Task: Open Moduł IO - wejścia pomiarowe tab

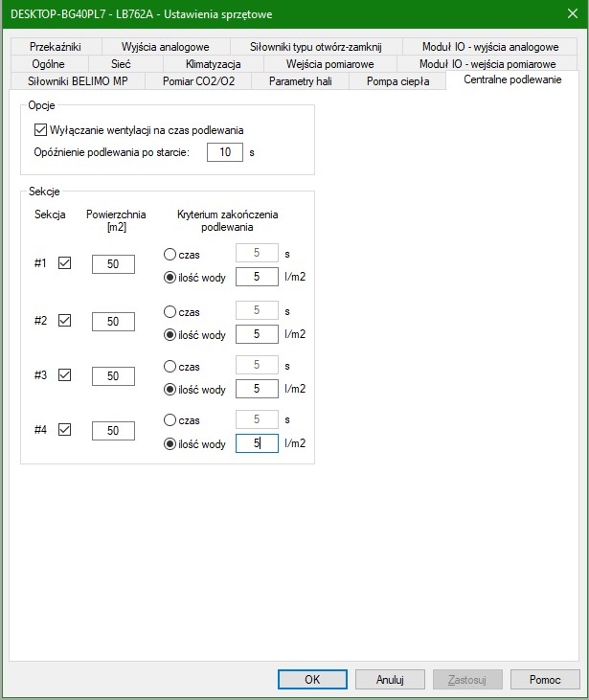Action: tap(487, 64)
